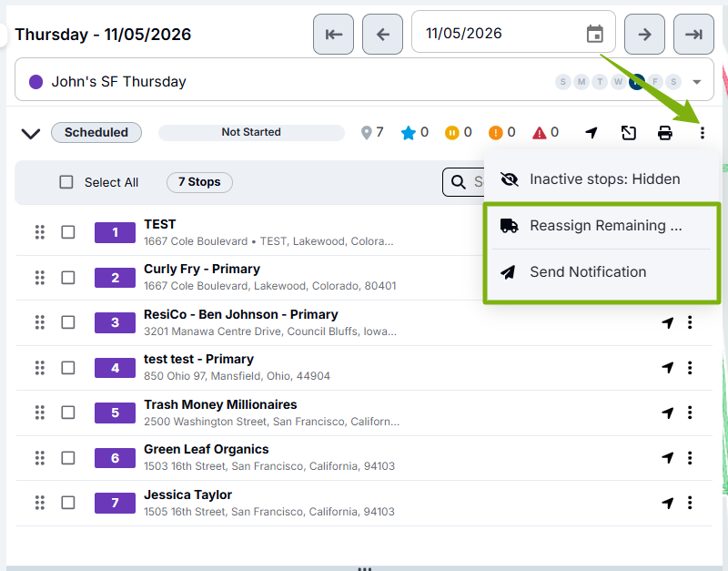Viewport: 728px width, 571px height.
Task: Click the 11/05/2026 date input field
Action: coord(513,32)
